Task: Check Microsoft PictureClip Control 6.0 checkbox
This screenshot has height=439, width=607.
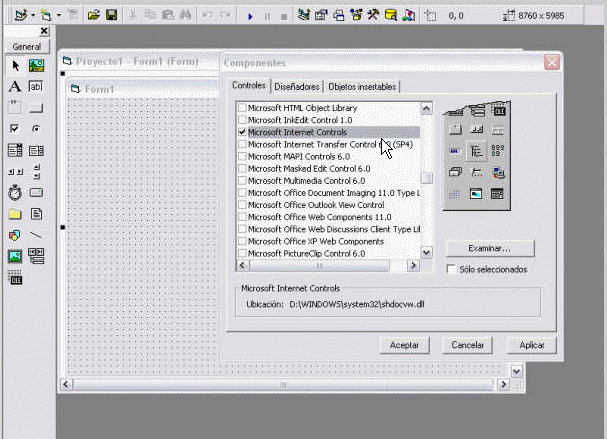Action: point(242,253)
